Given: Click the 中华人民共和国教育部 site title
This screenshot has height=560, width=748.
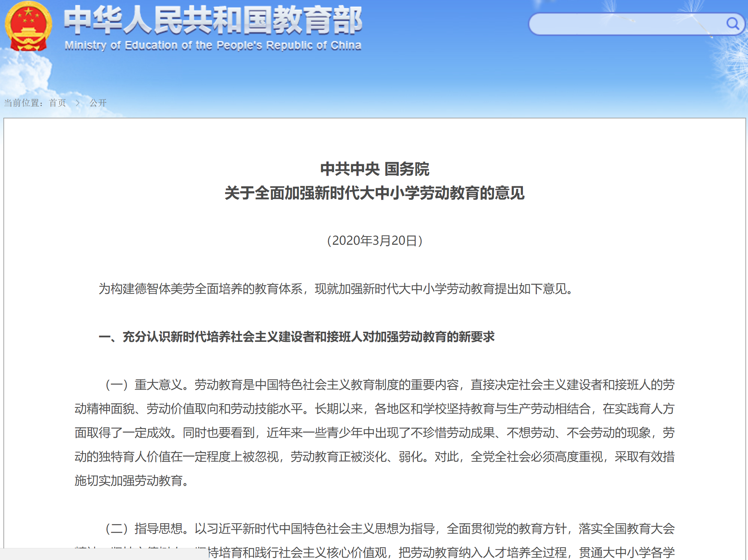Looking at the screenshot, I should pyautogui.click(x=213, y=21).
